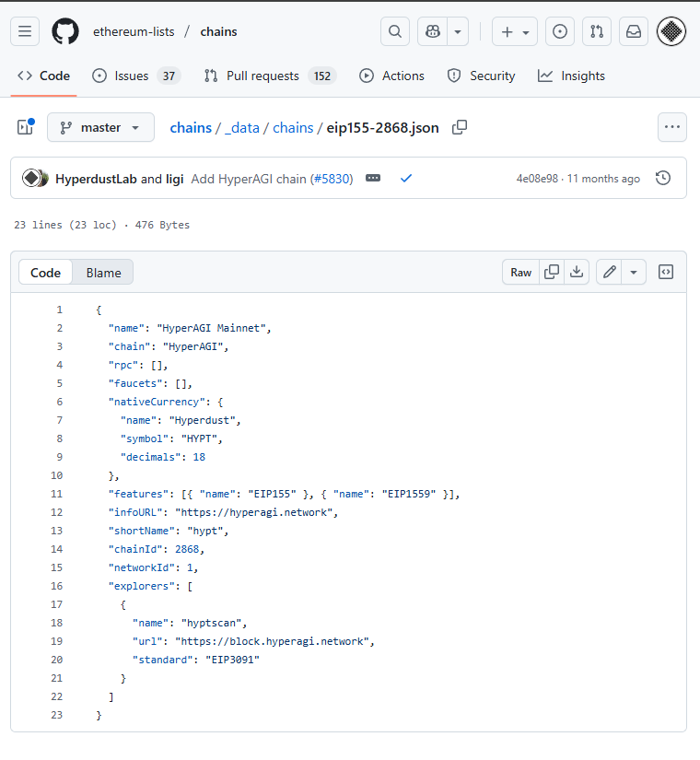Select line number 1
The image size is (700, 760).
pos(60,310)
